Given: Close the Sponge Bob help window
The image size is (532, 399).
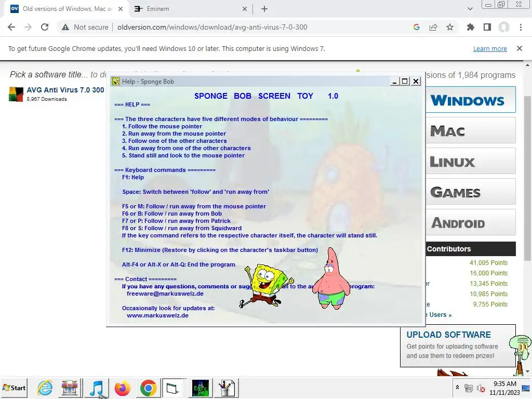Looking at the screenshot, I should tap(416, 82).
